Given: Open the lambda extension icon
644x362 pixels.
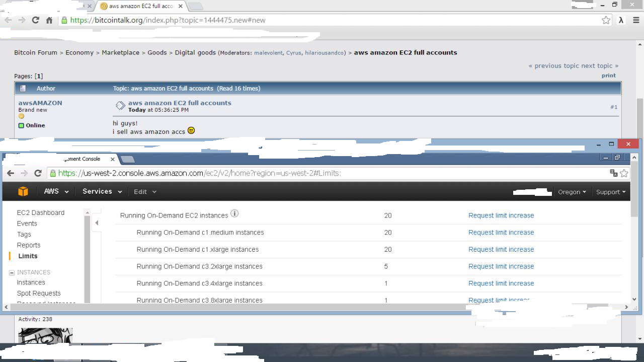Looking at the screenshot, I should (621, 20).
